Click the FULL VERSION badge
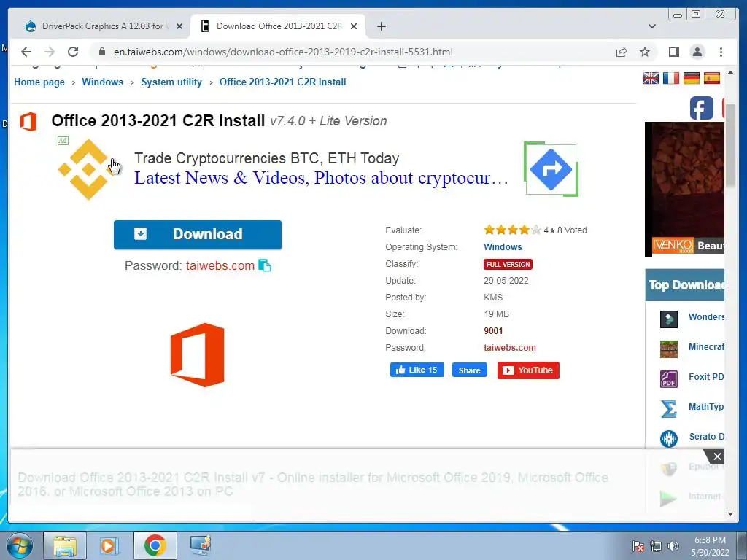Screen dimensions: 747x560 (508, 264)
